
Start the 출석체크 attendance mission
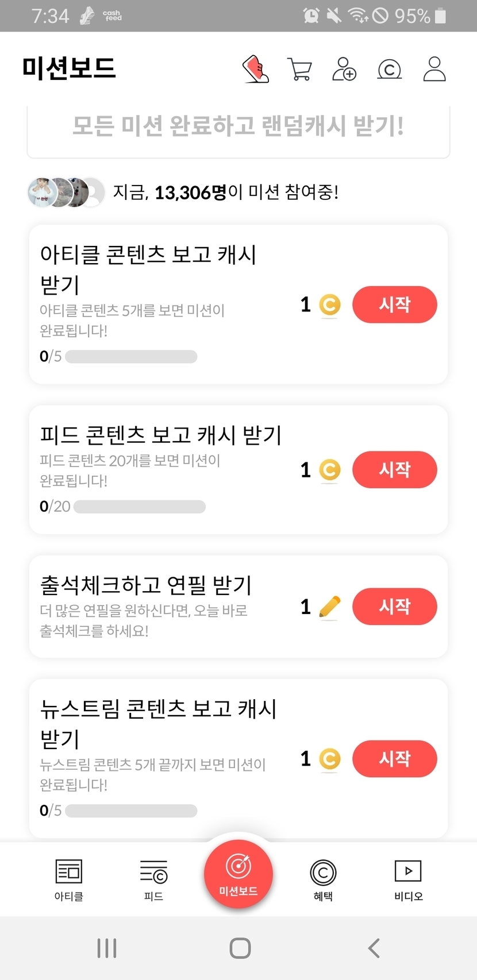point(394,607)
